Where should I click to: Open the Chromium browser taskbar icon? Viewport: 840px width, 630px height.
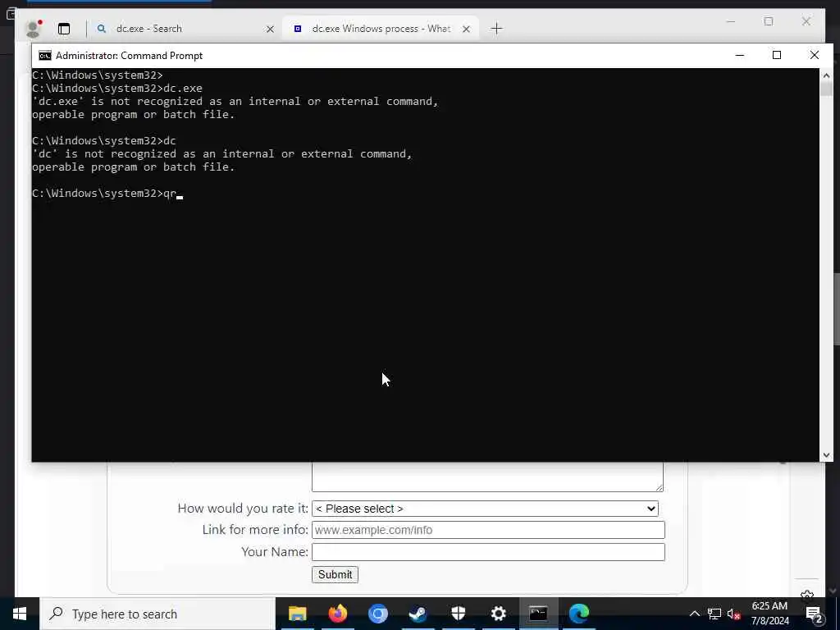(x=377, y=614)
